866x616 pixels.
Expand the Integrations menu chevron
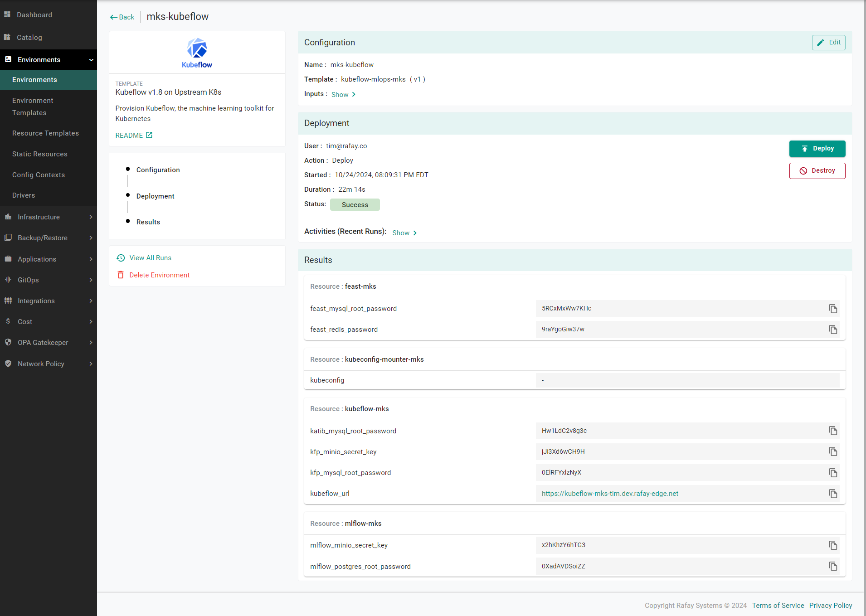coord(91,301)
